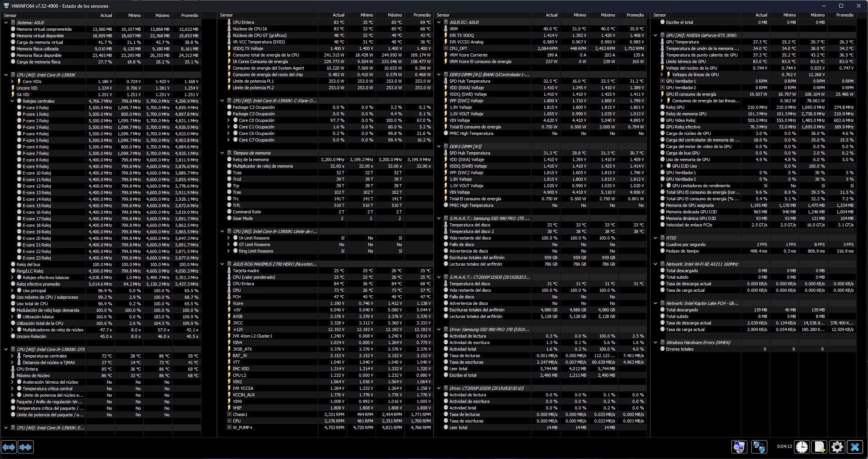
Task: Reset timer with the clock icon
Action: point(802,447)
